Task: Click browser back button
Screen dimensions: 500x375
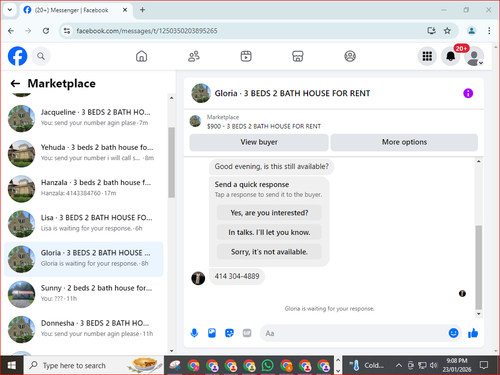Action: 11,31
